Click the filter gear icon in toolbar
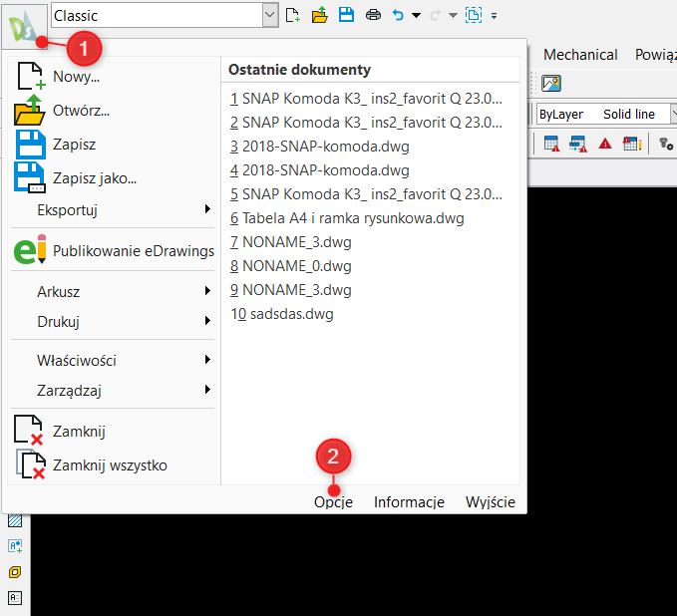The height and width of the screenshot is (616, 677). point(666,144)
